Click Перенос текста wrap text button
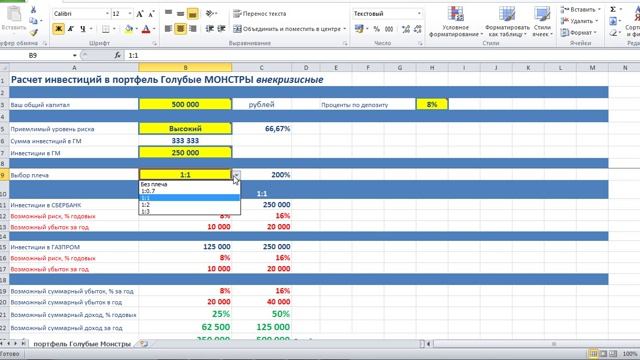Image resolution: width=640 pixels, height=360 pixels. pyautogui.click(x=260, y=13)
